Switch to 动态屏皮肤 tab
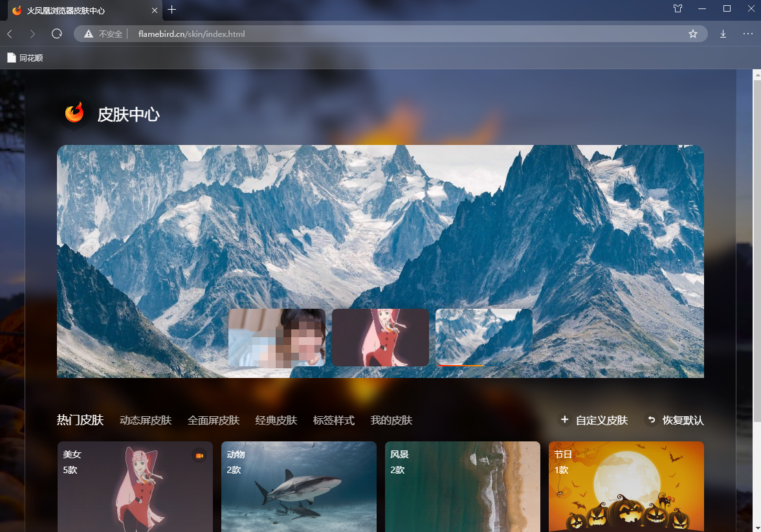This screenshot has height=532, width=761. [146, 421]
